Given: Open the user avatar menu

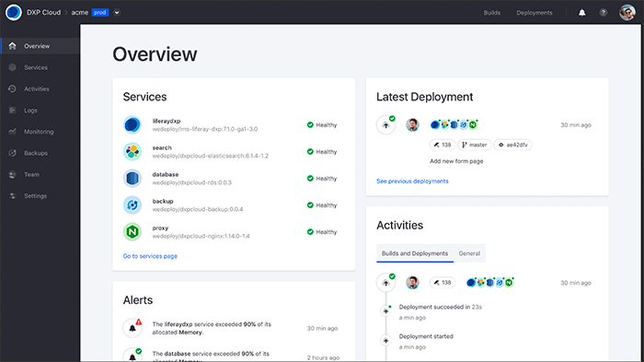Looking at the screenshot, I should point(627,12).
